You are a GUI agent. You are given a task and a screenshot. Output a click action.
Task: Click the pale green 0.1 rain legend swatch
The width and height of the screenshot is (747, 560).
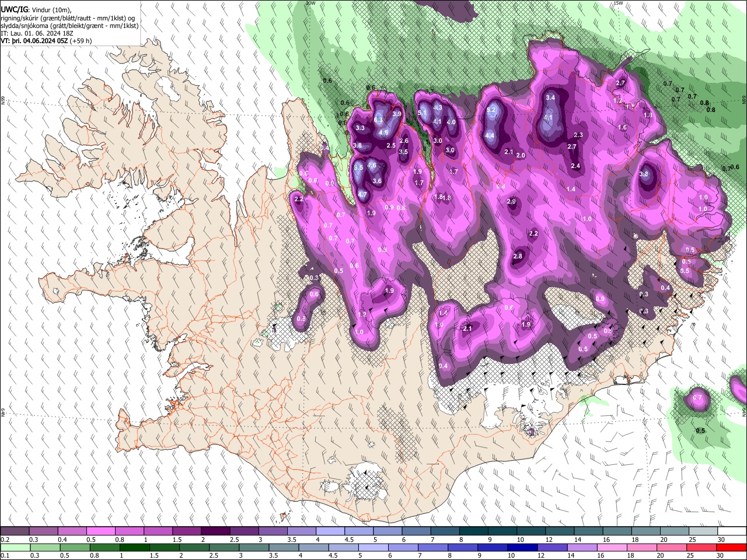[x=15, y=547]
